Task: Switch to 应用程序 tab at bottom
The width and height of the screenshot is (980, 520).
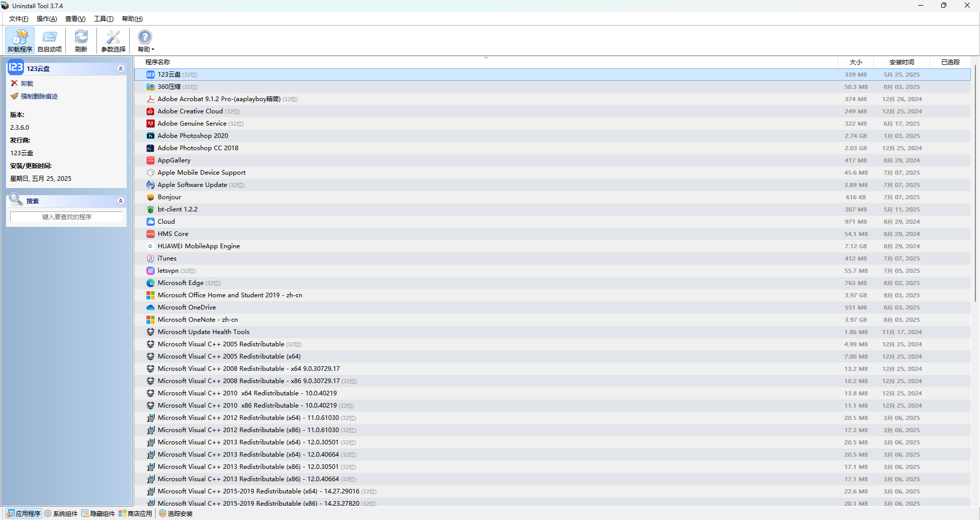Action: [24, 513]
